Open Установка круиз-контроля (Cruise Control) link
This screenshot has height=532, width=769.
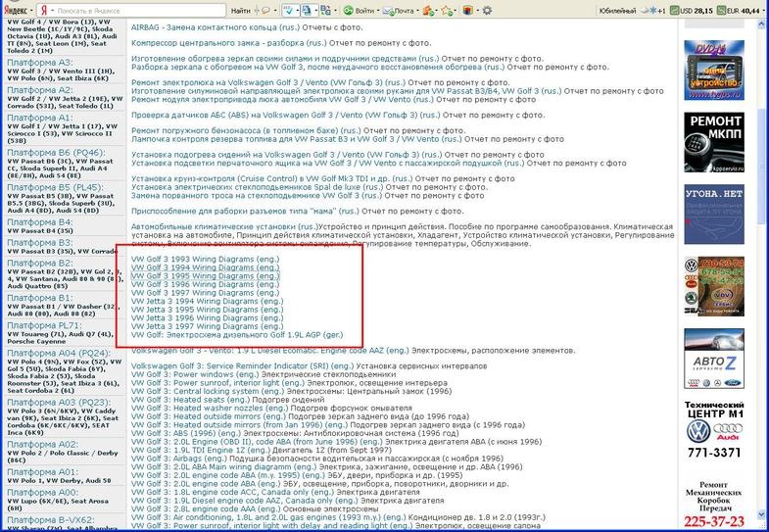(x=273, y=178)
